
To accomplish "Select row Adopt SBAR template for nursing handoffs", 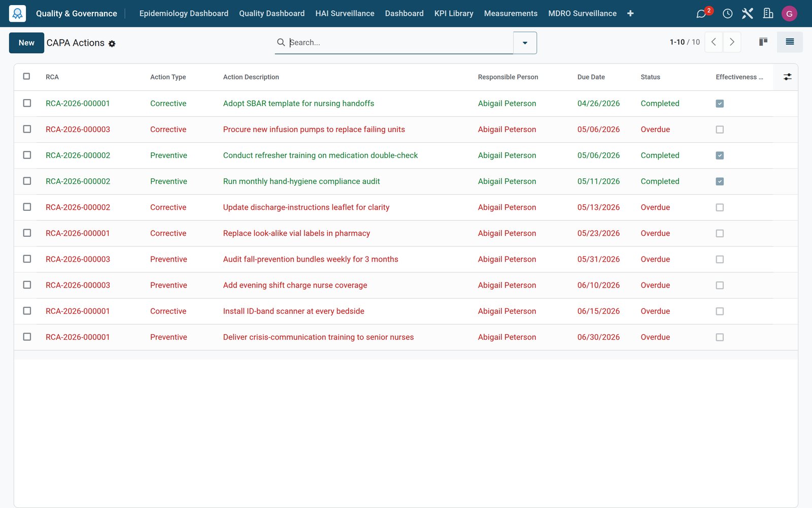I will pos(27,103).
